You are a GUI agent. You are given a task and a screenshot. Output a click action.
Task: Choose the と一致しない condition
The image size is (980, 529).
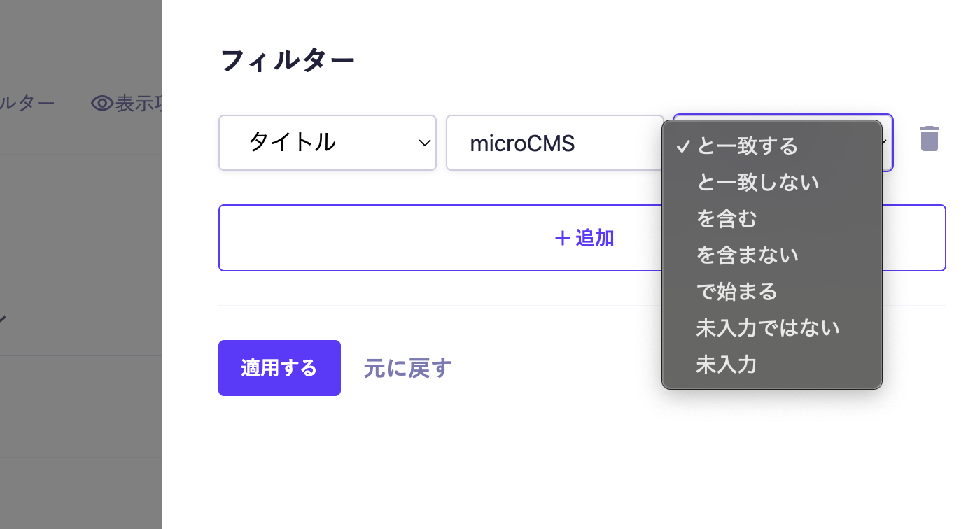[757, 182]
